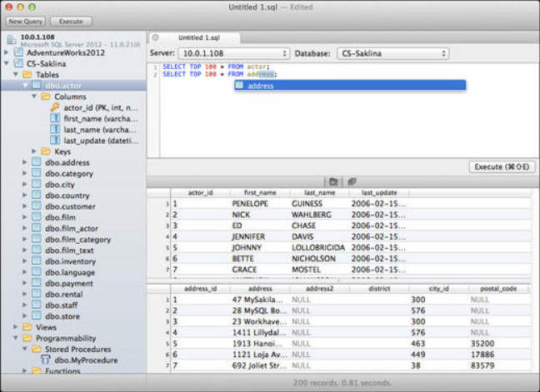Click the dbo.payment table icon
Screen dimensions: 540x392
tap(37, 283)
